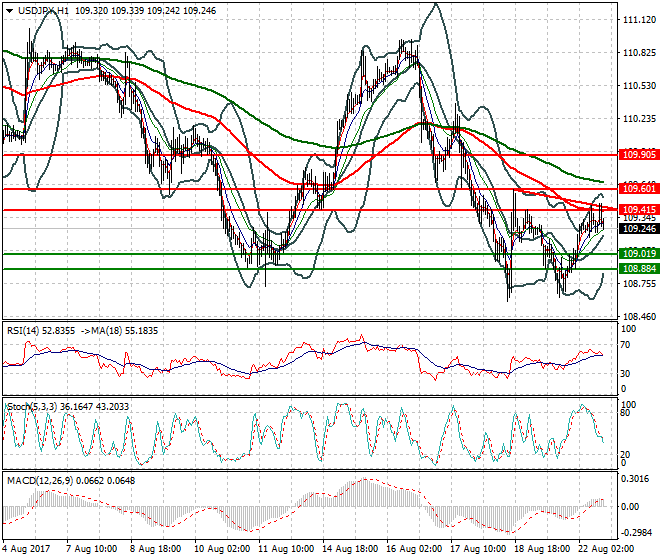The height and width of the screenshot is (560, 660).
Task: Click the 108.460 price axis value
Action: [x=639, y=317]
